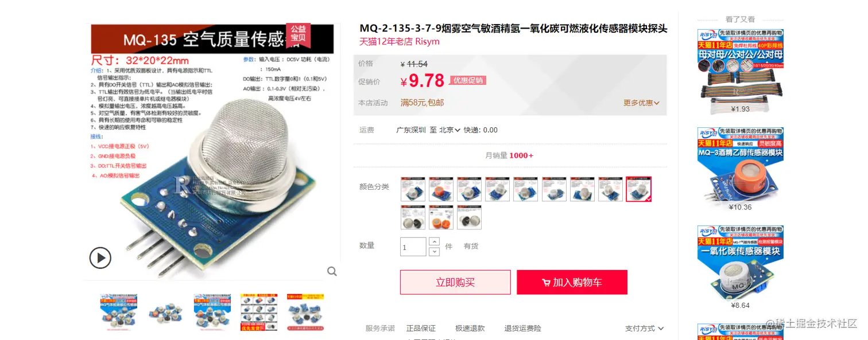Click the shopping cart icon in 加入购物车
This screenshot has height=340, width=868.
coord(546,283)
